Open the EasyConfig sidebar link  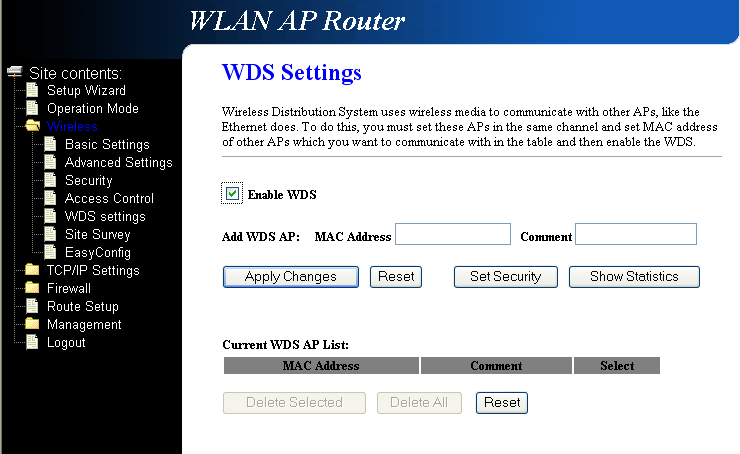97,253
